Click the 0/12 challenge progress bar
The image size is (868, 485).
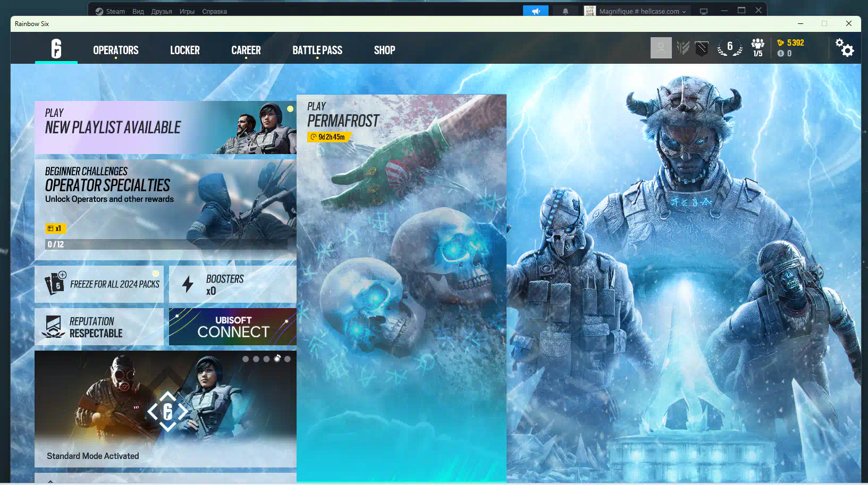click(166, 244)
